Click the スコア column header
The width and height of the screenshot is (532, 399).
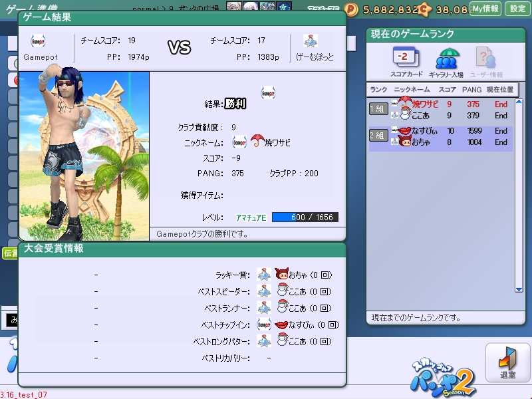tap(448, 89)
